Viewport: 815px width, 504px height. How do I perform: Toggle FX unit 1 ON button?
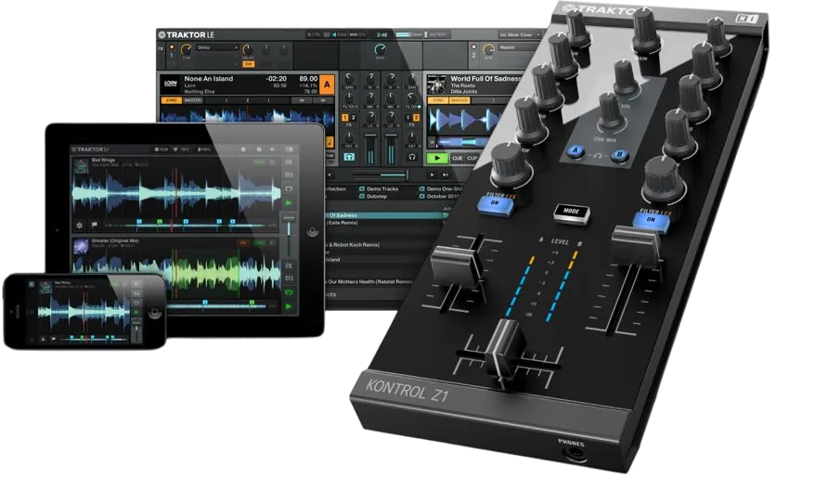coord(249,64)
